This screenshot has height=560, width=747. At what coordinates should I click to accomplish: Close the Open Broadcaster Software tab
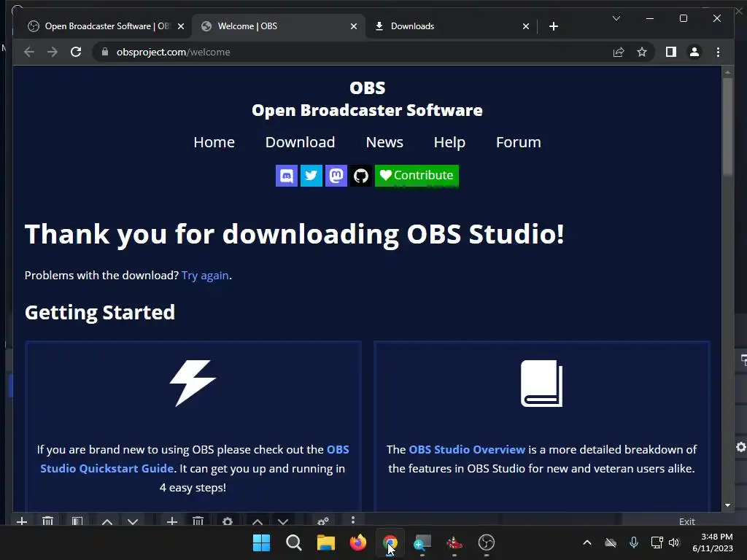(181, 27)
